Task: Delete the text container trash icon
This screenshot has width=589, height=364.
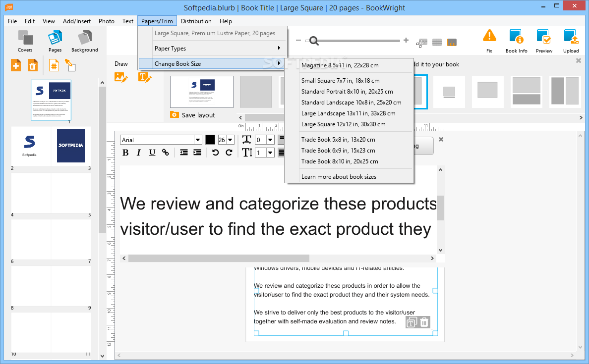Action: click(424, 322)
